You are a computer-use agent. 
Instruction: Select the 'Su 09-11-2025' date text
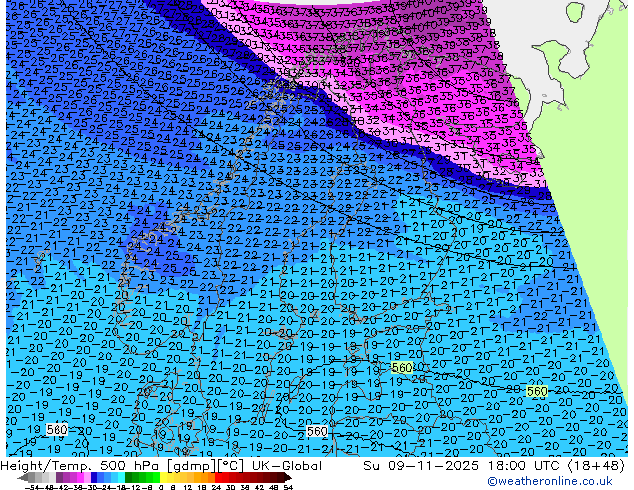(421, 466)
